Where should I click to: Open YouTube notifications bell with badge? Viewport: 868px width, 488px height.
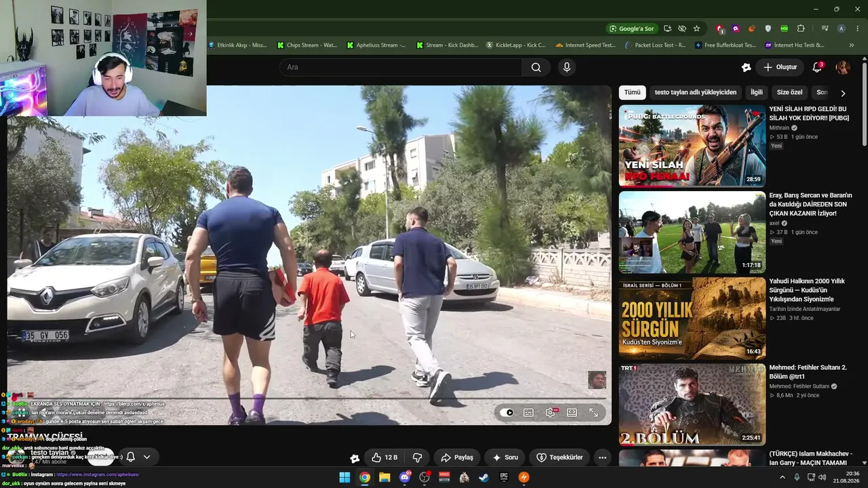coord(818,67)
